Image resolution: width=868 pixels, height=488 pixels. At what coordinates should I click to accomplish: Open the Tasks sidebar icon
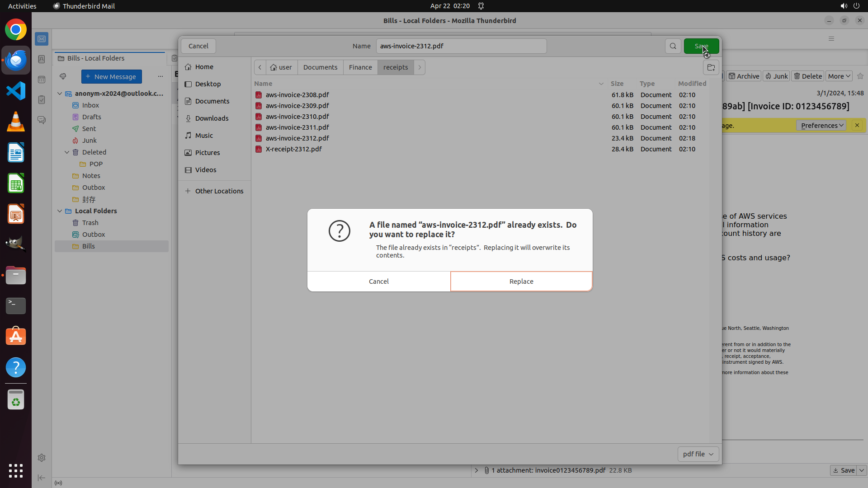(x=42, y=99)
